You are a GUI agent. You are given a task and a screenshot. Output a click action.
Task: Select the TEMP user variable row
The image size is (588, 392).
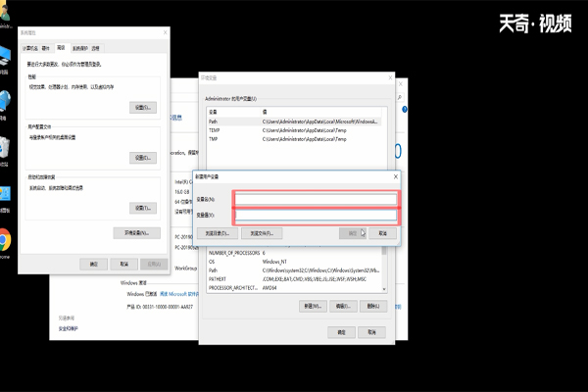tap(294, 130)
